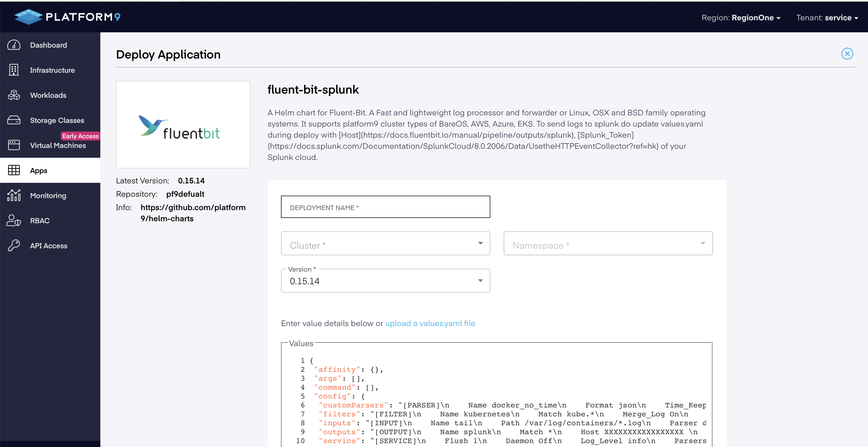Image resolution: width=868 pixels, height=447 pixels.
Task: Click the Dashboard gauge icon
Action: coord(14,45)
